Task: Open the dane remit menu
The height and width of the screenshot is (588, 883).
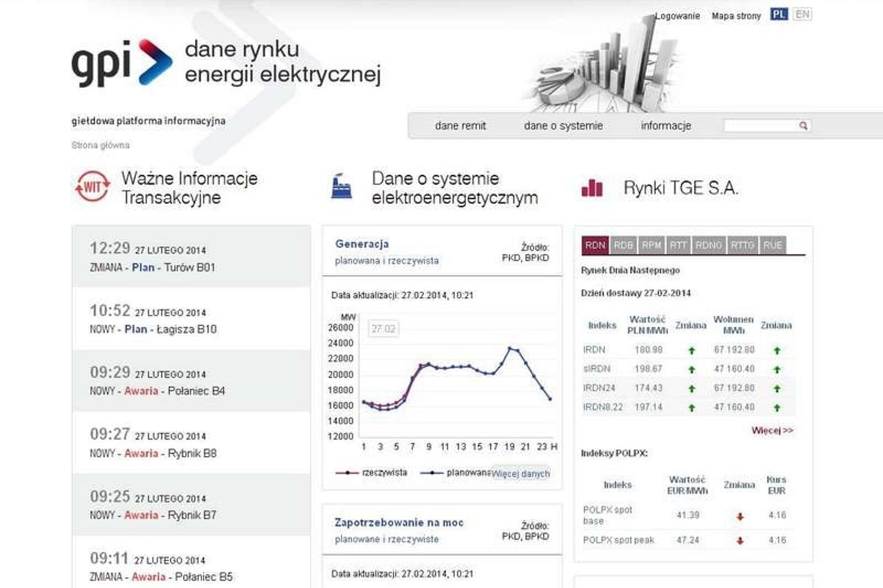Action: pos(460,126)
